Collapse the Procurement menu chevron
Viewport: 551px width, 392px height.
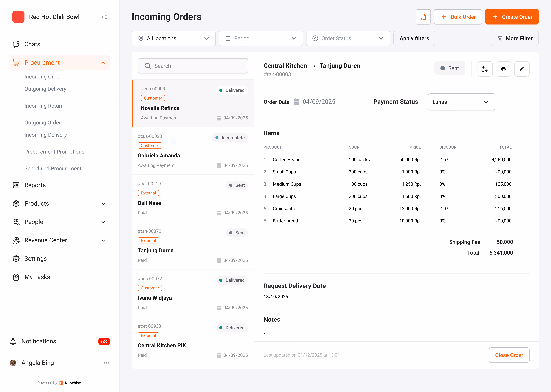[103, 63]
